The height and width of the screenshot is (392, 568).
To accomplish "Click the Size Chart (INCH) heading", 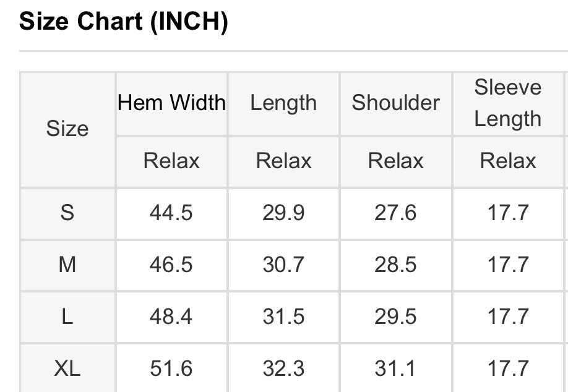I will tap(124, 22).
